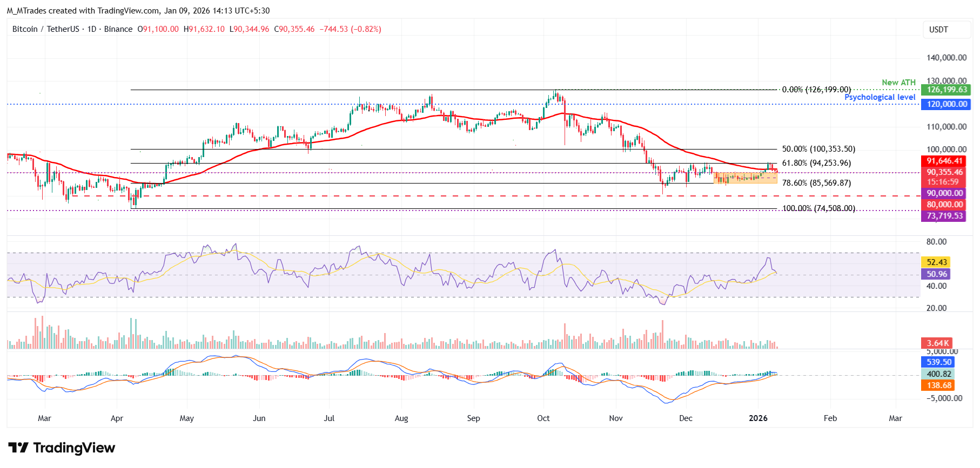Click the yellow 52.43 RSI average label
980x468 pixels.
(x=936, y=262)
